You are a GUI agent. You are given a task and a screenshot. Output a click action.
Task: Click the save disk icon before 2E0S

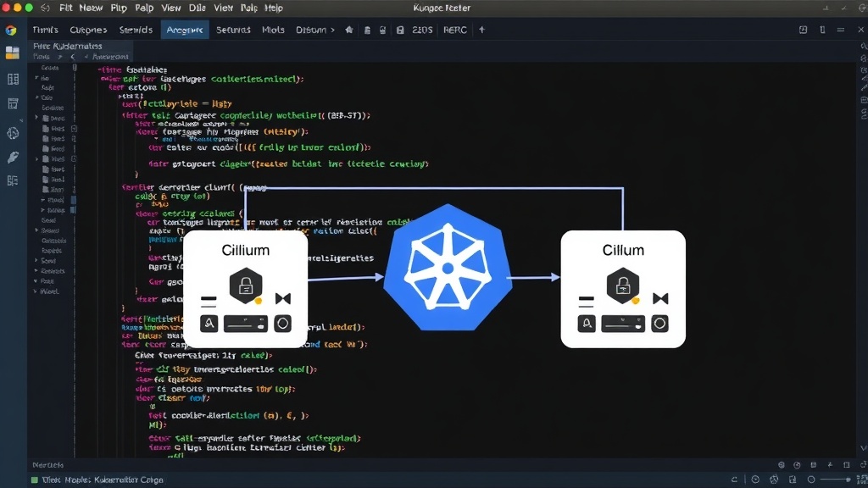coord(400,30)
